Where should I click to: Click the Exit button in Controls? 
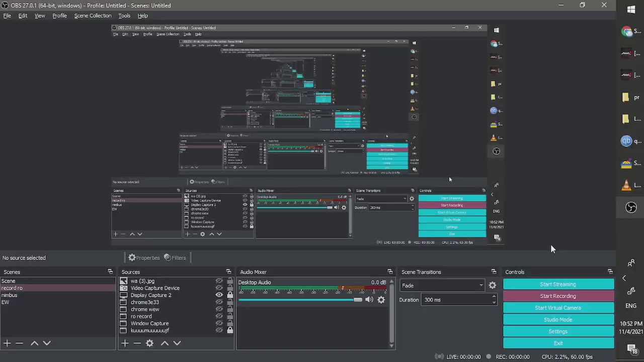pos(558,343)
